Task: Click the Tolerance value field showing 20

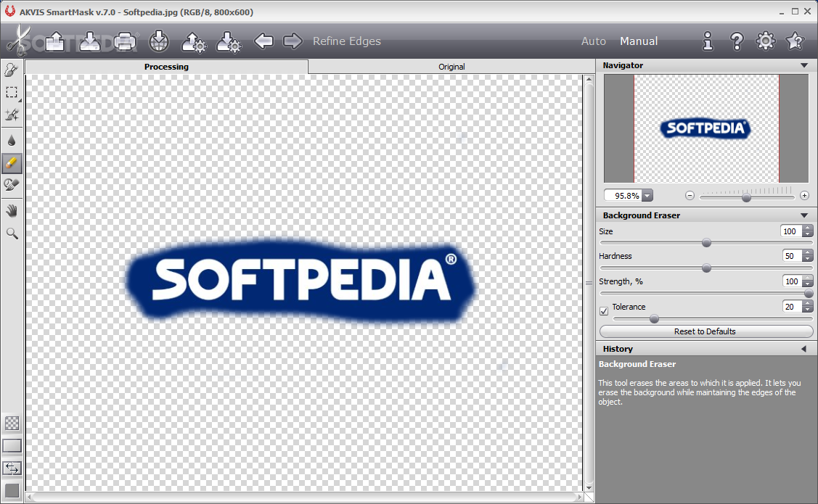Action: click(x=791, y=307)
